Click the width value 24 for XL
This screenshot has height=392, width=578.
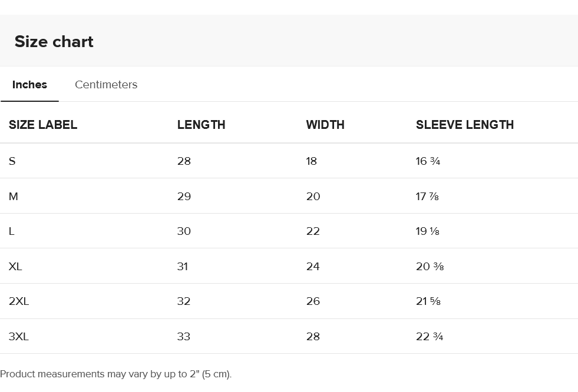313,267
